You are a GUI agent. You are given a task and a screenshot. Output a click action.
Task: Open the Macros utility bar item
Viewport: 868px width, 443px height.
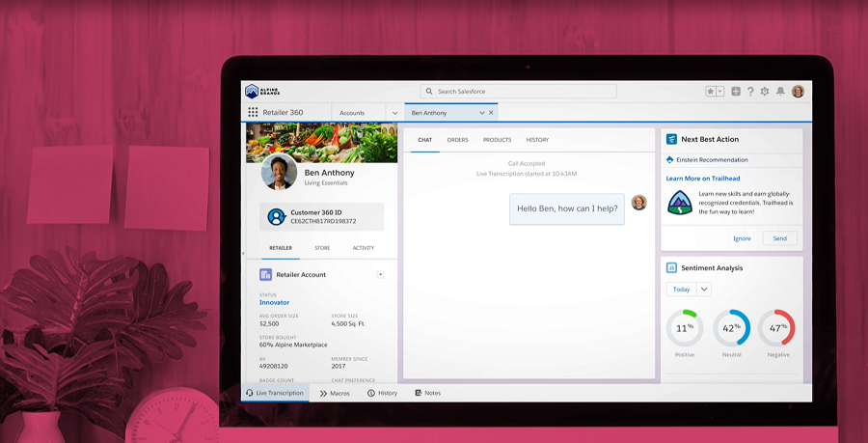(x=335, y=393)
